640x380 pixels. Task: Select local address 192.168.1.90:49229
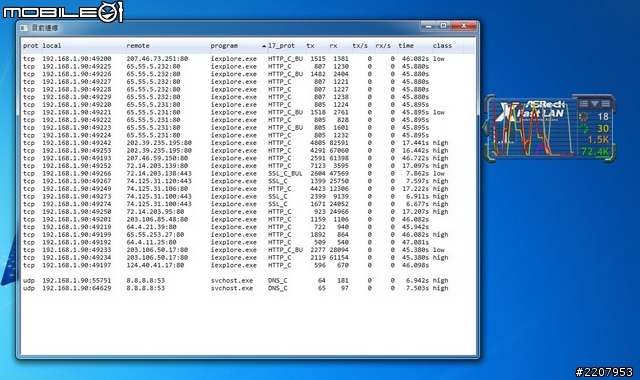77,97
